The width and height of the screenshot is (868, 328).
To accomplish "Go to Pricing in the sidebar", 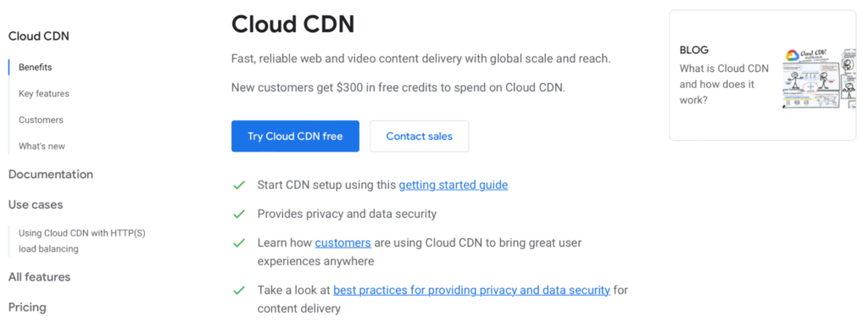I will point(27,307).
